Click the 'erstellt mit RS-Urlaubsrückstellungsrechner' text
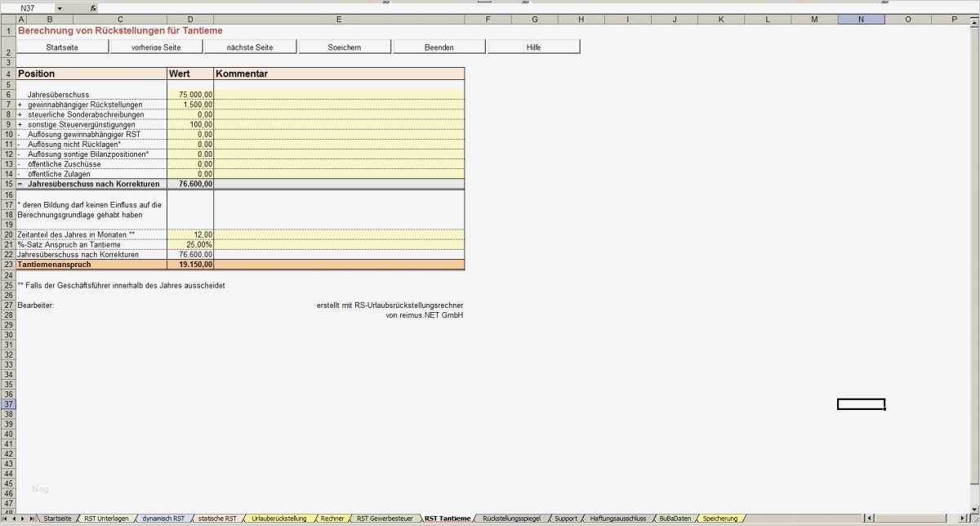980x526 pixels. 390,305
